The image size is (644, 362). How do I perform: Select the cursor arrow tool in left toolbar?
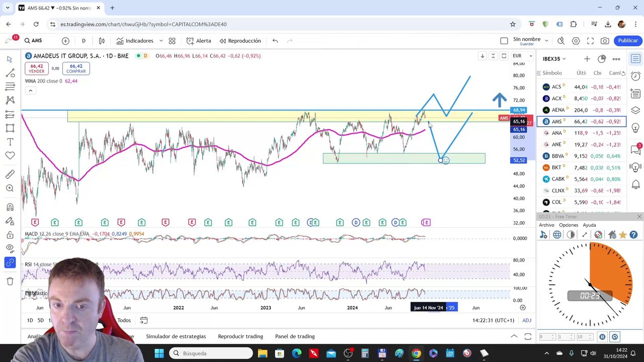[x=10, y=59]
